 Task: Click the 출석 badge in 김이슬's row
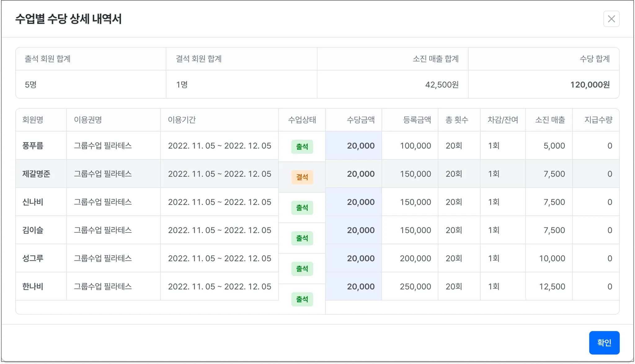click(x=302, y=238)
